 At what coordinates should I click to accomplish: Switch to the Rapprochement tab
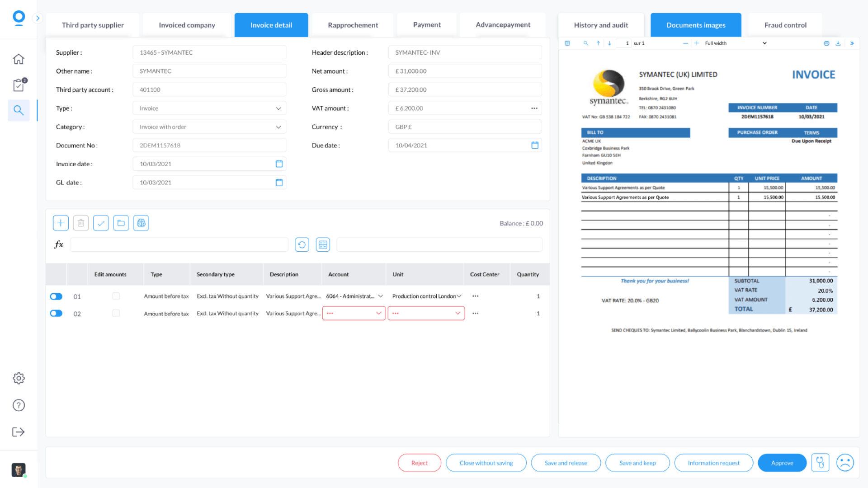pos(353,25)
